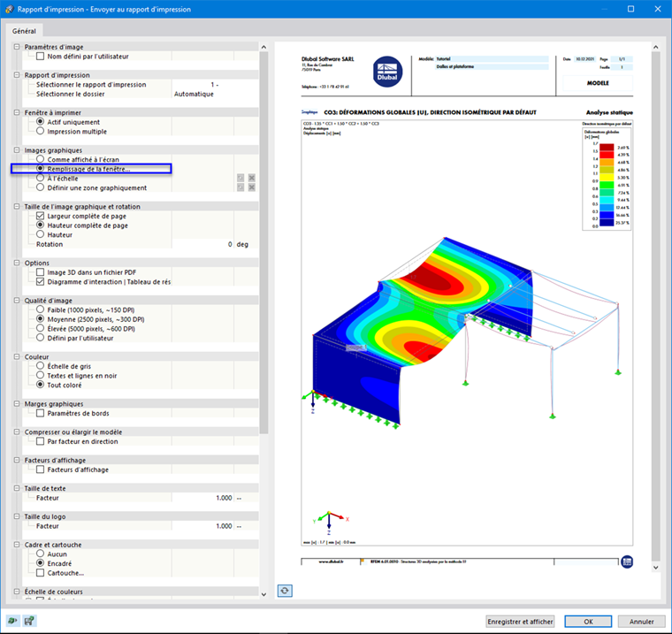This screenshot has height=634, width=672.
Task: Click the save settings as default icon
Action: (29, 621)
